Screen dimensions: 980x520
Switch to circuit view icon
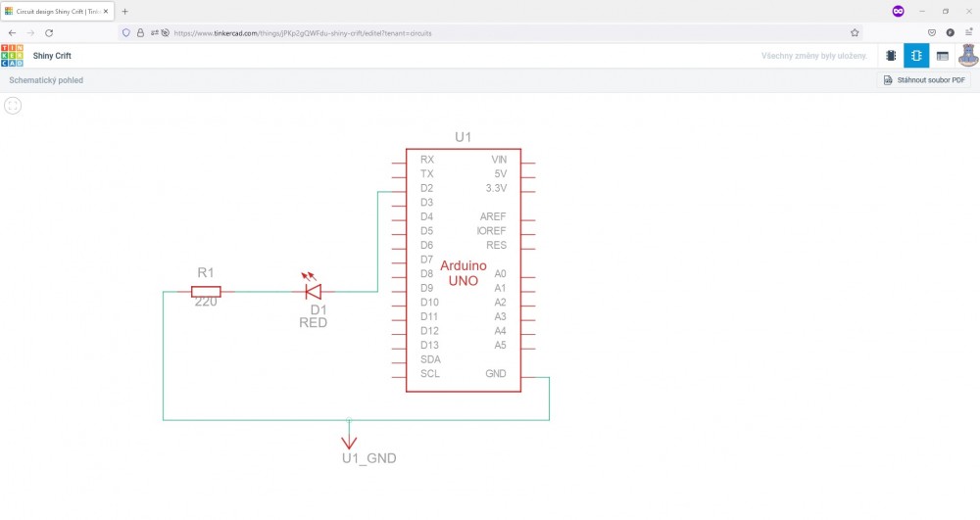pyautogui.click(x=891, y=56)
